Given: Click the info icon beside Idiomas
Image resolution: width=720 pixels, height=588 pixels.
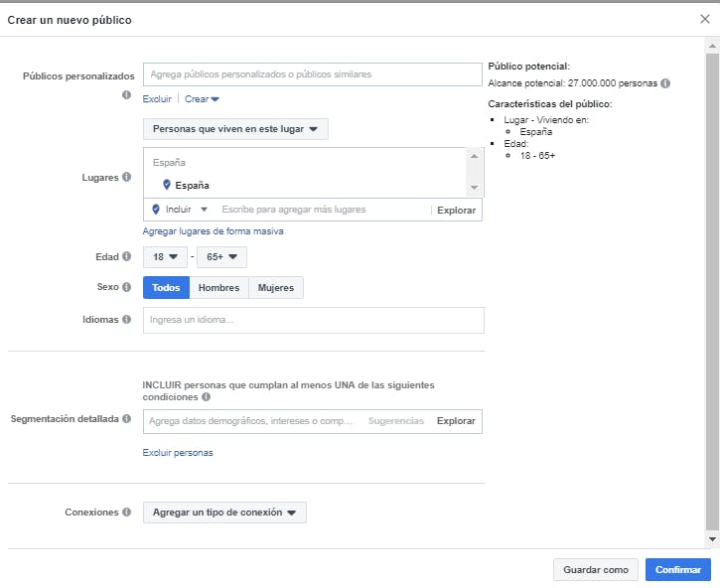Looking at the screenshot, I should click(127, 320).
